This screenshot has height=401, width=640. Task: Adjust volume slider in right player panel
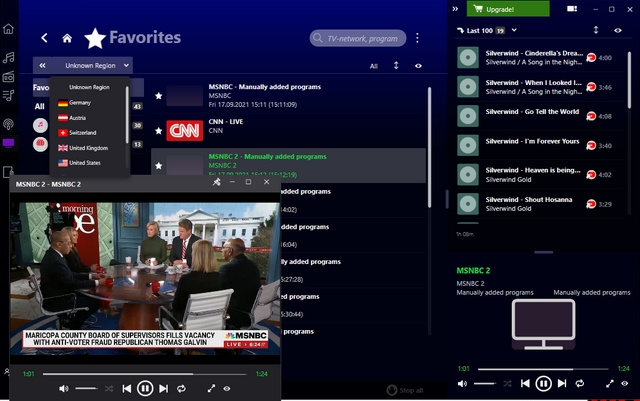[485, 383]
